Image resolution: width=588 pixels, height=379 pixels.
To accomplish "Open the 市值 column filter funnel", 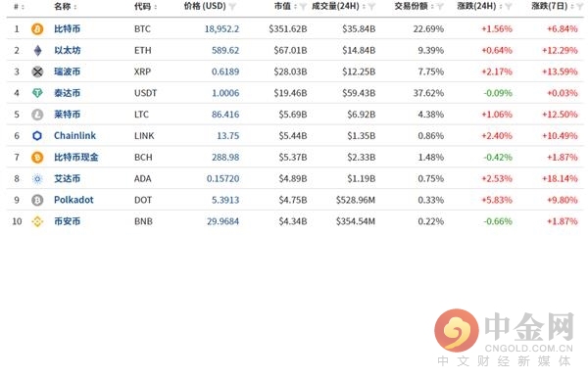I will (x=303, y=7).
